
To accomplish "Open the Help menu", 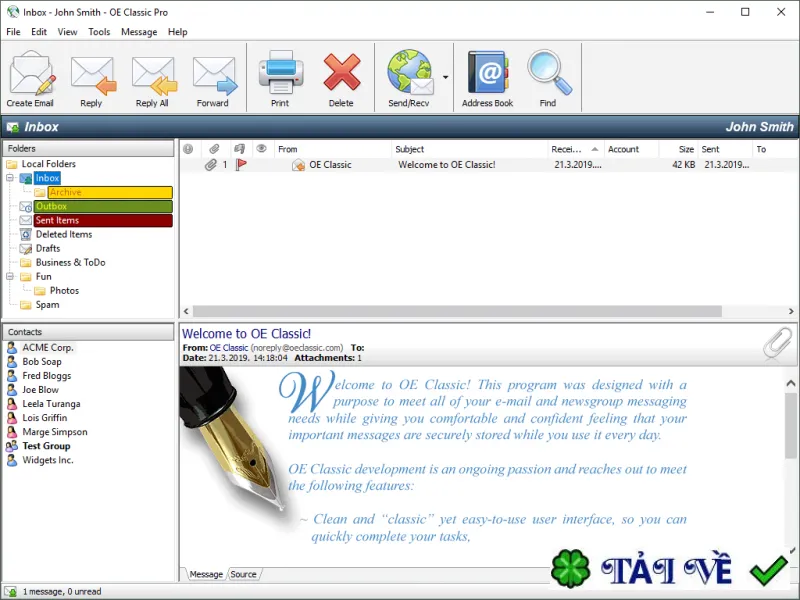I will pyautogui.click(x=178, y=32).
